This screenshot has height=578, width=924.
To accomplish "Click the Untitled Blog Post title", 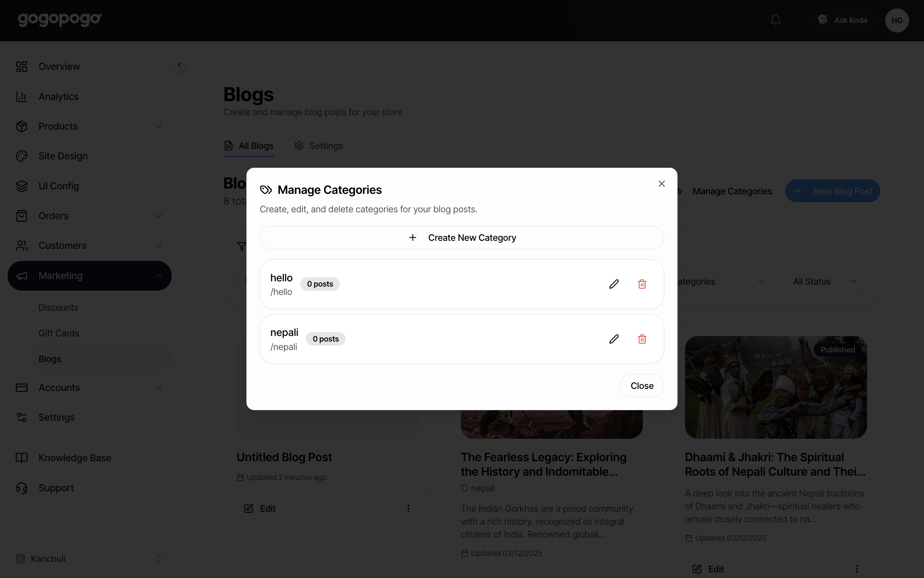I will pos(284,457).
